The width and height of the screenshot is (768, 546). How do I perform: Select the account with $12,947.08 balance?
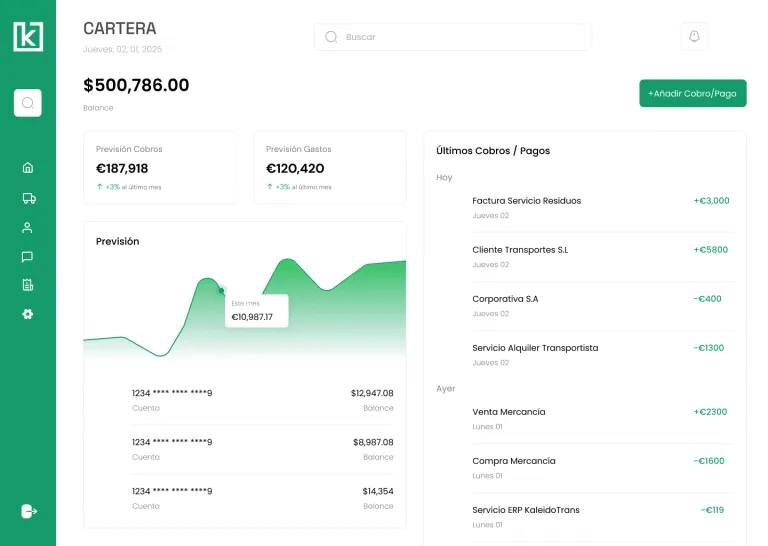(x=263, y=400)
